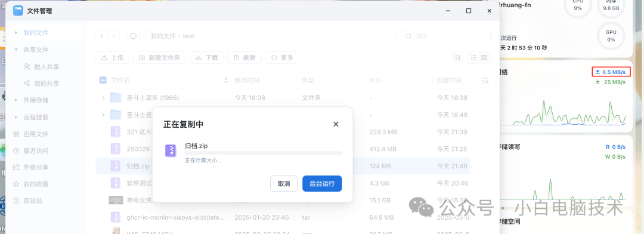Click the refresh icon button
Viewport: 644px width, 234px height.
tap(133, 36)
